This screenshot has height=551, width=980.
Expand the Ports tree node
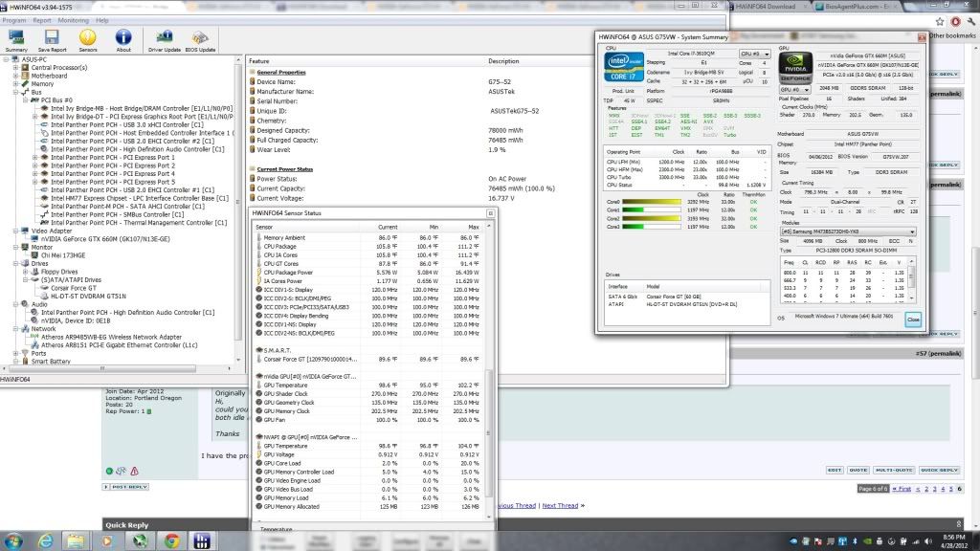coord(15,354)
